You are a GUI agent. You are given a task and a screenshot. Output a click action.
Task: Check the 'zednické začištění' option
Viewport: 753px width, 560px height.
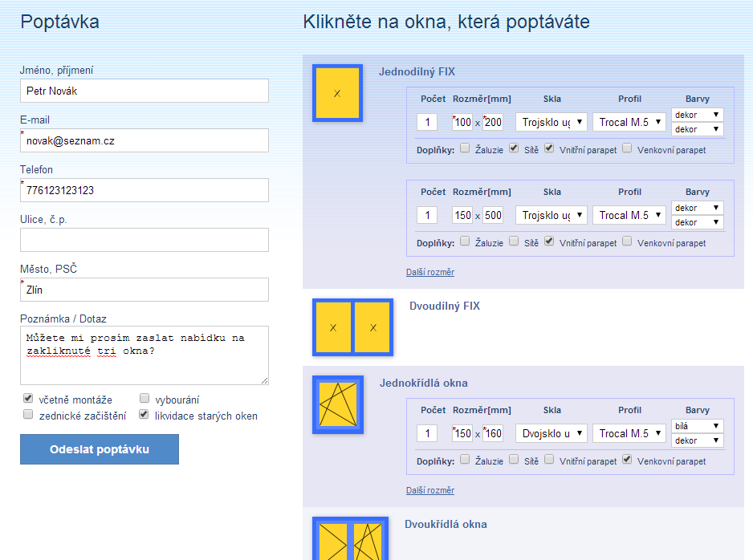click(x=28, y=415)
